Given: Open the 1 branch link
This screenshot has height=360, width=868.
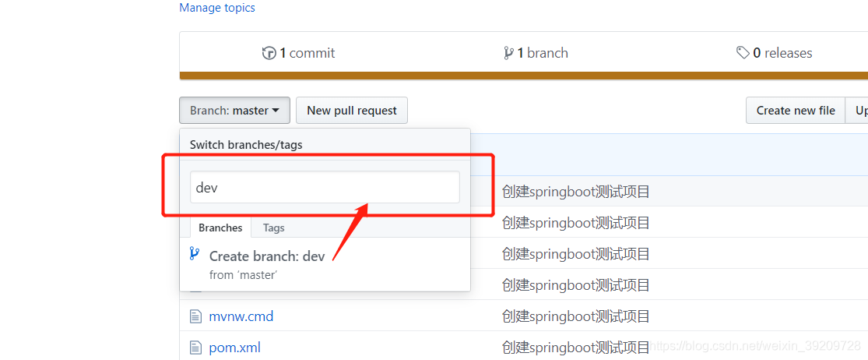Looking at the screenshot, I should pos(543,53).
